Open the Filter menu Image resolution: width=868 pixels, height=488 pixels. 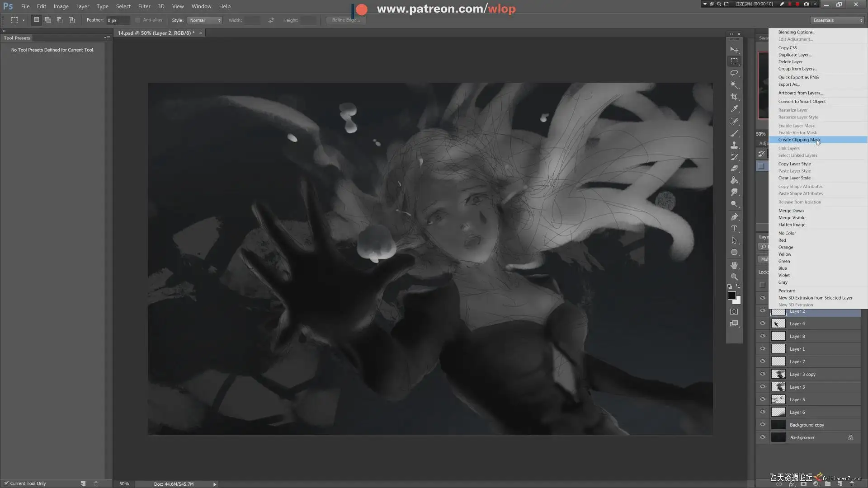click(x=144, y=6)
